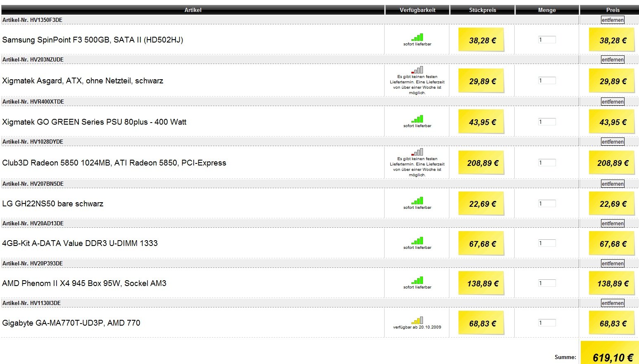The width and height of the screenshot is (639, 364).
Task: Click availability bars icon for A-DATA DDR3 kit
Action: coord(417,241)
